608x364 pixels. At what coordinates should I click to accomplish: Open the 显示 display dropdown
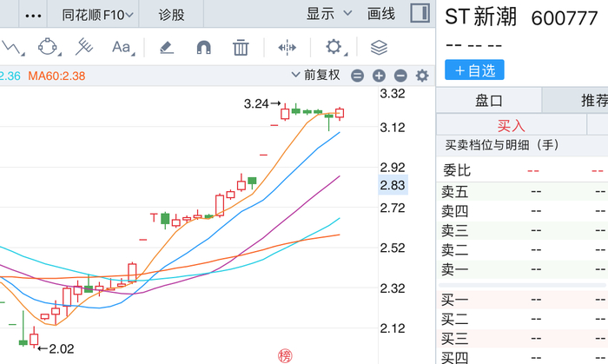(x=329, y=14)
